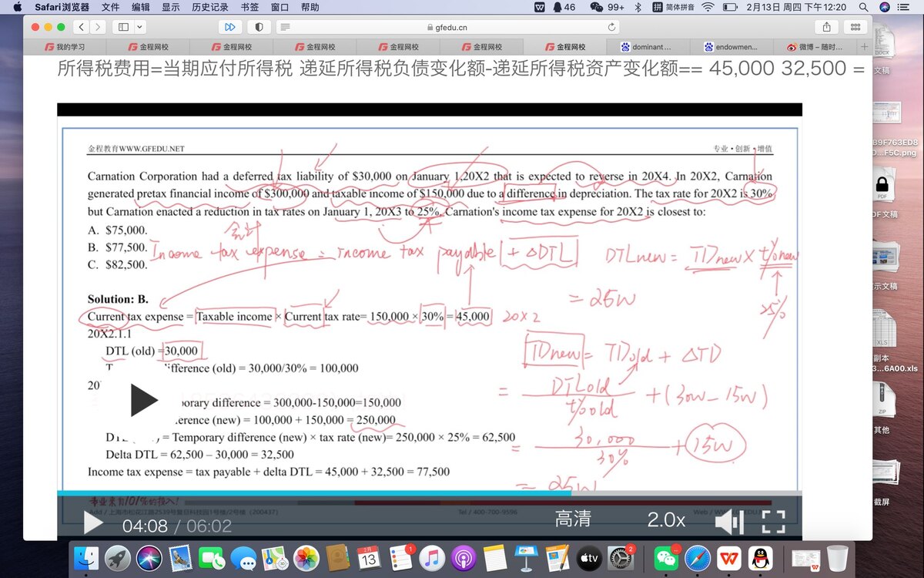Image resolution: width=924 pixels, height=578 pixels.
Task: Open Keynote in the Dock
Action: click(526, 557)
